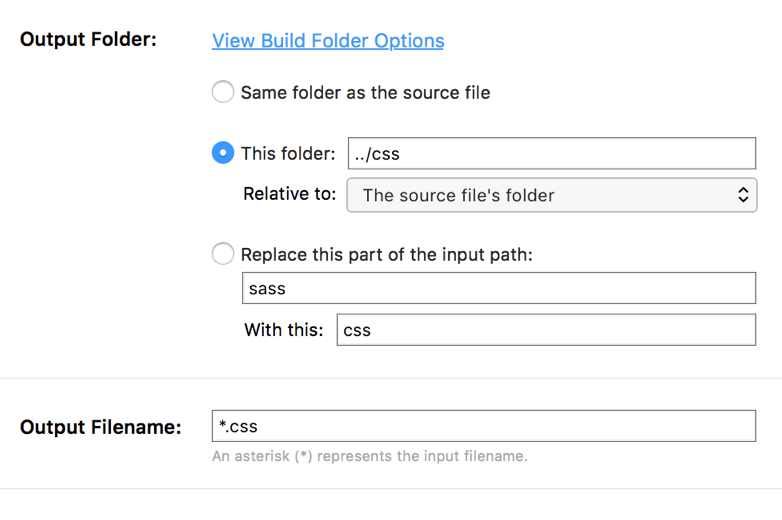
Task: Select the 'Same folder as the source file' radio button
Action: tap(223, 93)
